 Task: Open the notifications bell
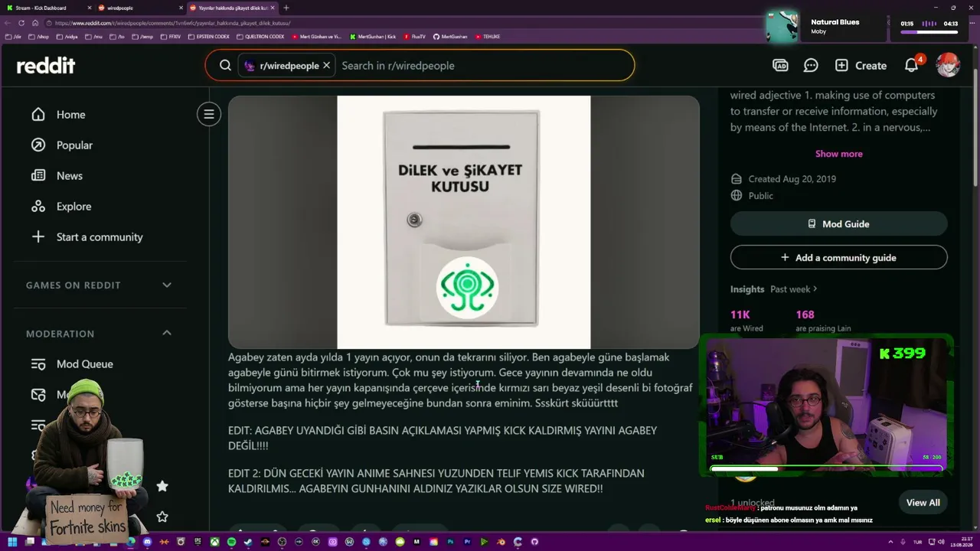point(911,66)
